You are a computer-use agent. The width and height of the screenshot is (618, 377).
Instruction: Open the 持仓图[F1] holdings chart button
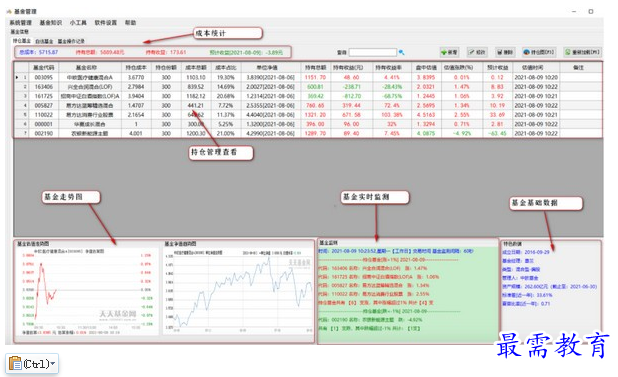[539, 52]
